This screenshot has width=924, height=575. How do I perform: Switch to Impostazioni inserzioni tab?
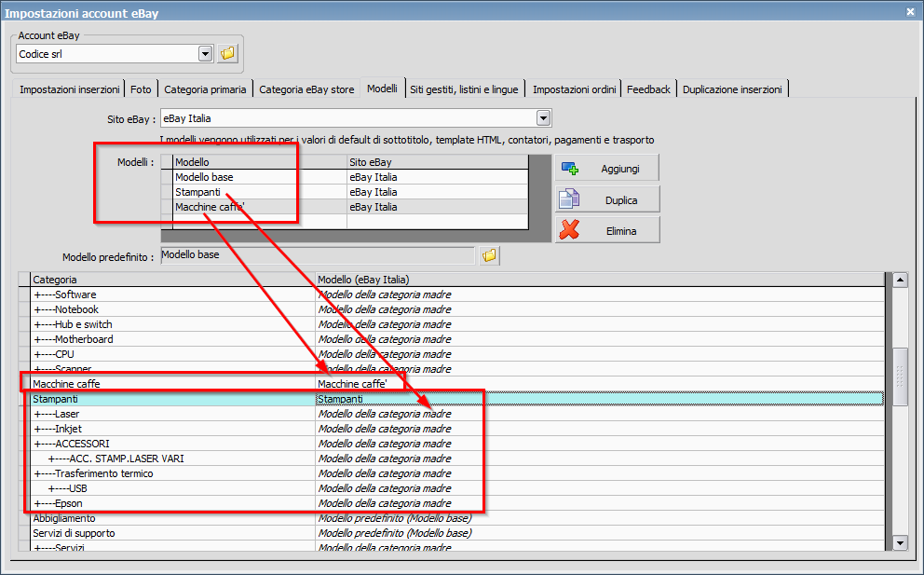coord(69,89)
